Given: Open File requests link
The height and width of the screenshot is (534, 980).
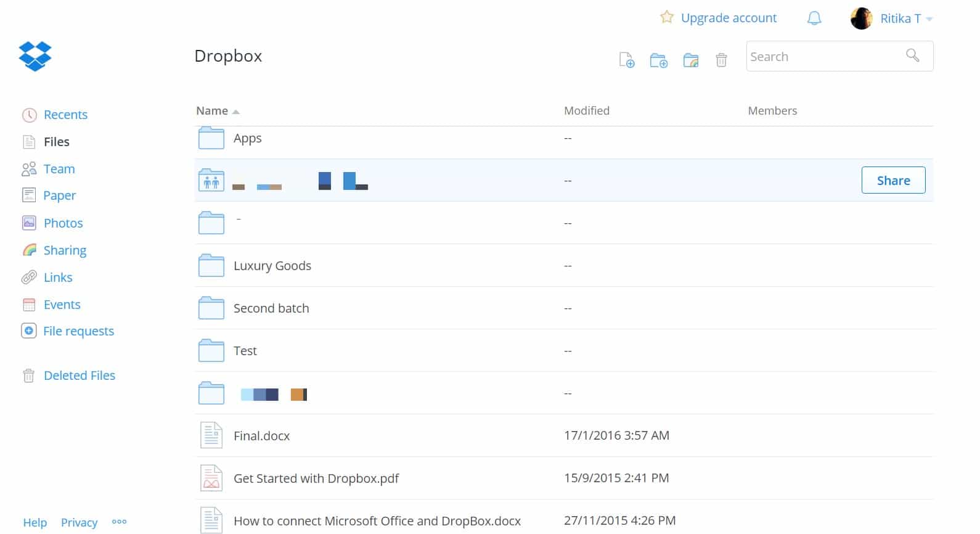Looking at the screenshot, I should point(78,331).
